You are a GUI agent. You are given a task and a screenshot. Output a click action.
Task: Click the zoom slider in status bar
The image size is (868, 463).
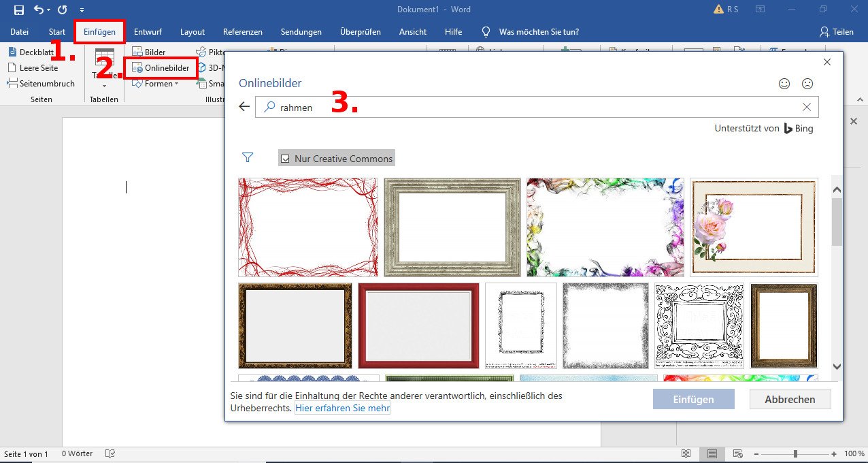[795, 454]
